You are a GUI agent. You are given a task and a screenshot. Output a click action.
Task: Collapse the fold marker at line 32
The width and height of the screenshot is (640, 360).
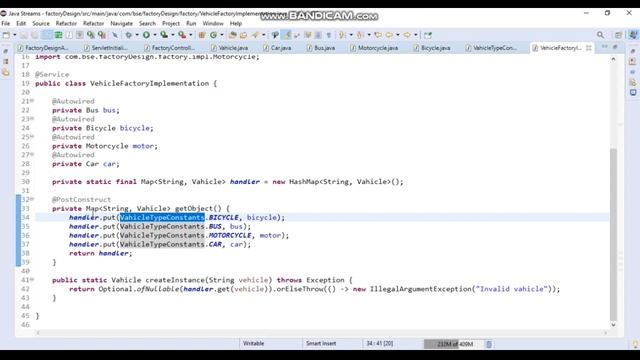click(32, 199)
